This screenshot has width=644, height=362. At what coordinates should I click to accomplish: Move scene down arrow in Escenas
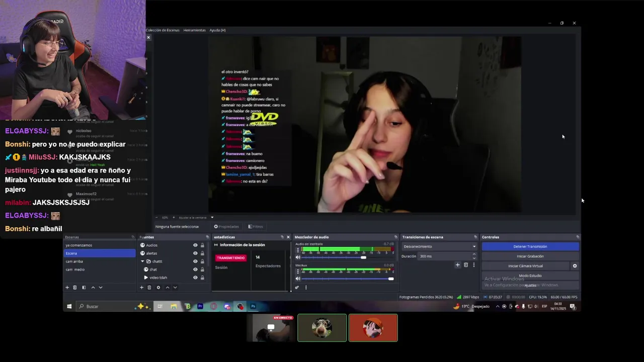tap(101, 288)
